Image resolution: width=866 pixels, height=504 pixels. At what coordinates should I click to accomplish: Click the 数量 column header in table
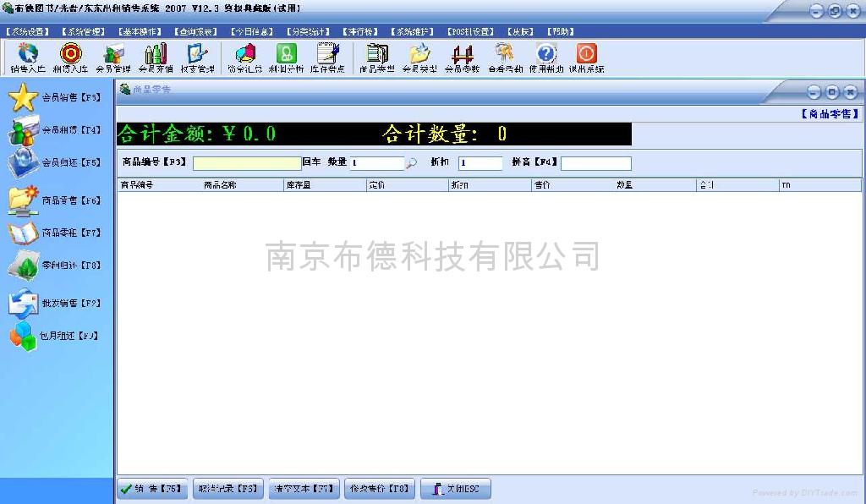[x=655, y=185]
